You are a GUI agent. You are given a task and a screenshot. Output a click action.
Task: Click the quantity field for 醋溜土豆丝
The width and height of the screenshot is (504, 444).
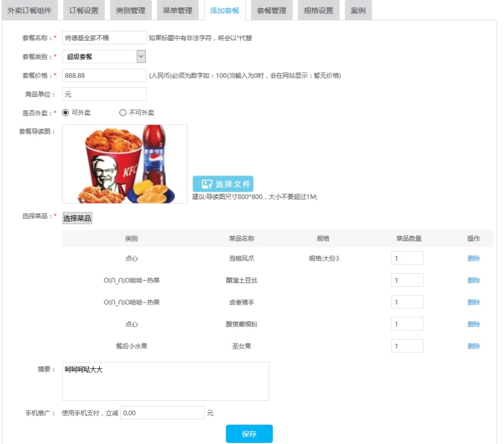click(x=407, y=280)
